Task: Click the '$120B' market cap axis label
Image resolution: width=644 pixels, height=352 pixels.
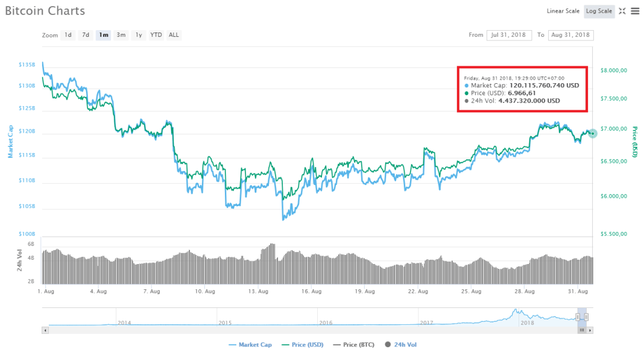Action: 27,131
